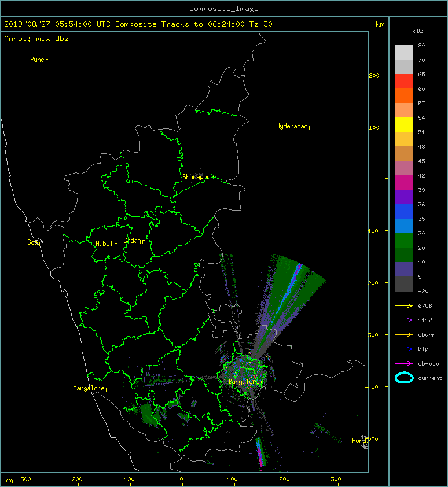The height and width of the screenshot is (487, 448).
Task: Click the -400 km vertical axis tick
Action: (372, 387)
